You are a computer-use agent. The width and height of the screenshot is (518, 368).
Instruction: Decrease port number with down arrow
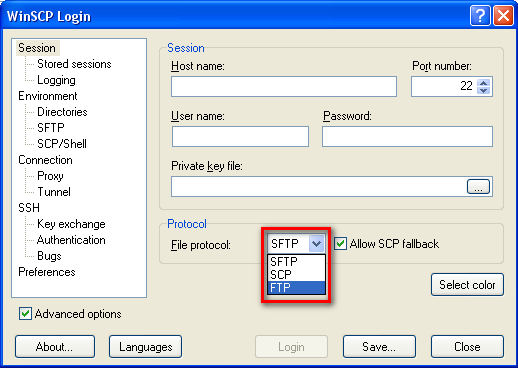click(x=484, y=90)
